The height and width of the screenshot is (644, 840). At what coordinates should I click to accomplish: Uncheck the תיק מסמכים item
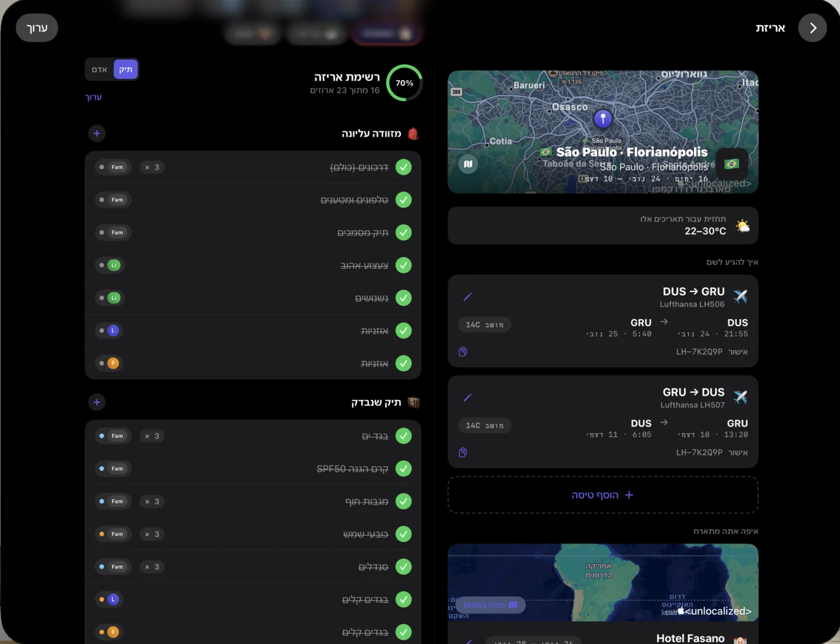click(404, 233)
